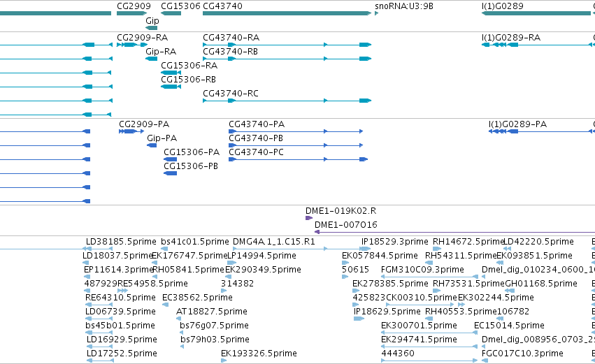Click protein l(1)G0289-PA label
The width and height of the screenshot is (595, 364).
pyautogui.click(x=517, y=124)
